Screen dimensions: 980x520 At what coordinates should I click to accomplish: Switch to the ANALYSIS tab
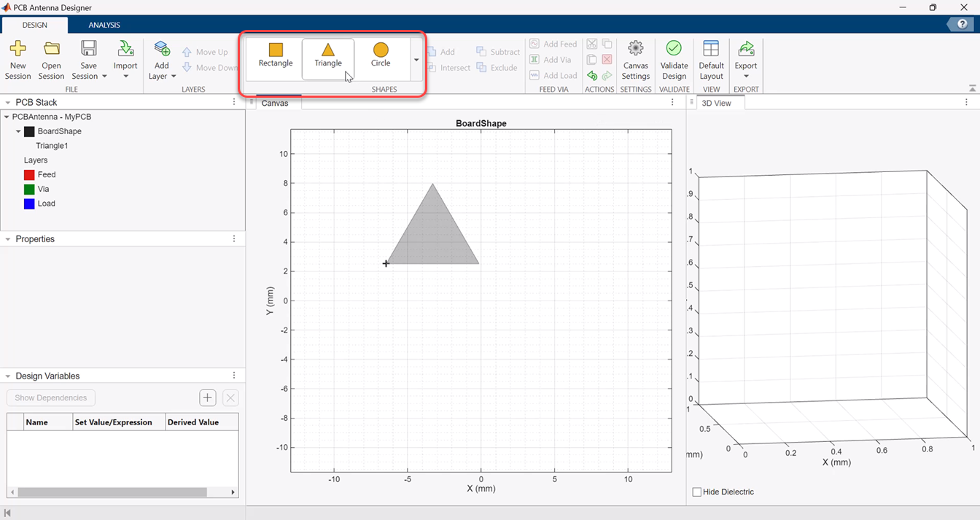[x=104, y=24]
